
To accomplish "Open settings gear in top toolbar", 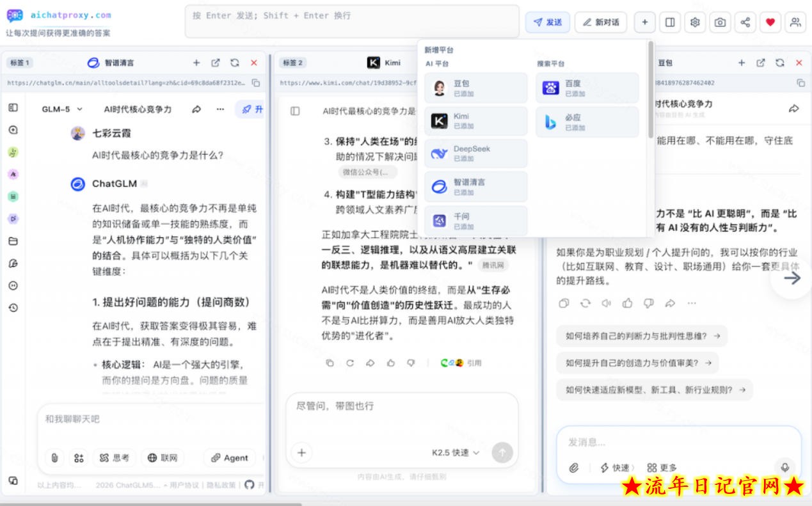I will pyautogui.click(x=695, y=22).
